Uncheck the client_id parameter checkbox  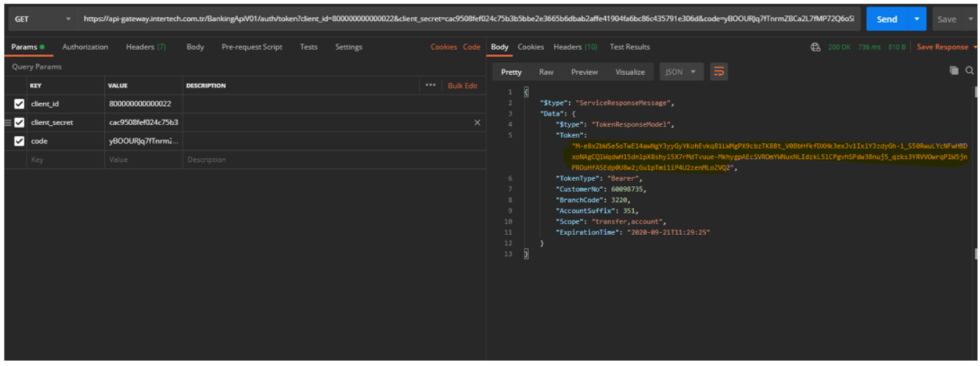pos(19,104)
